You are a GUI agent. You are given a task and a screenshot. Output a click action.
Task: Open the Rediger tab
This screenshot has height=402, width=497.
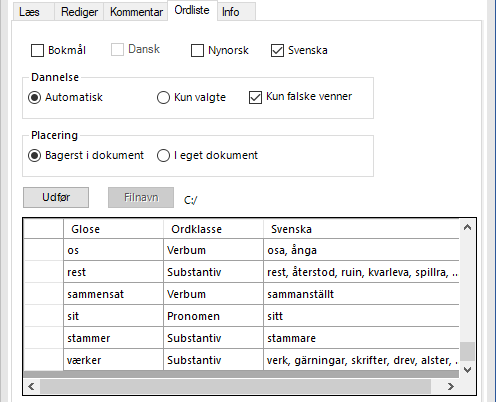79,12
